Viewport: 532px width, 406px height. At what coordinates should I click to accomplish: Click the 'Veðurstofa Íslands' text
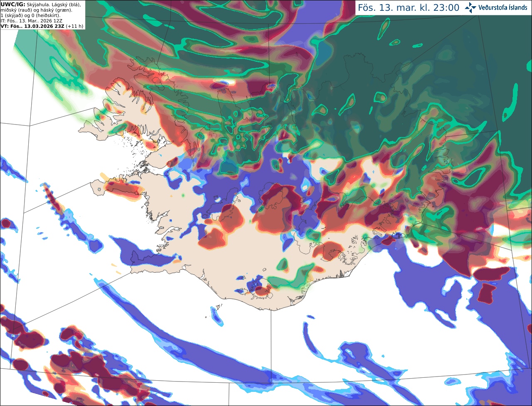503,7
